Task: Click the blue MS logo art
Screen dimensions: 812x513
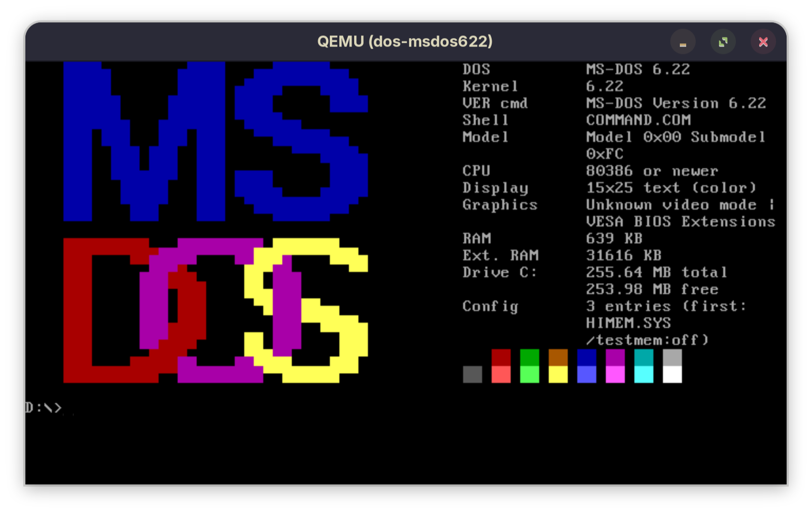Action: [x=216, y=141]
